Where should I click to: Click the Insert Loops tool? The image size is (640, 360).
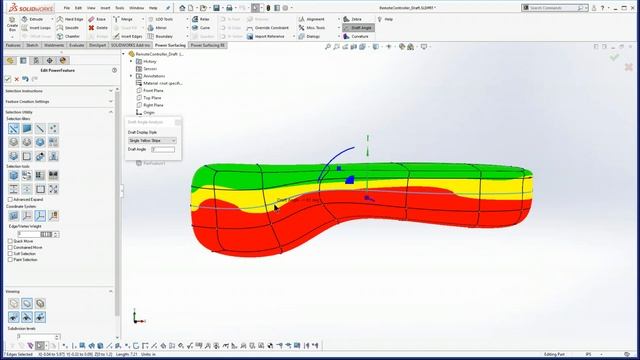tap(36, 28)
